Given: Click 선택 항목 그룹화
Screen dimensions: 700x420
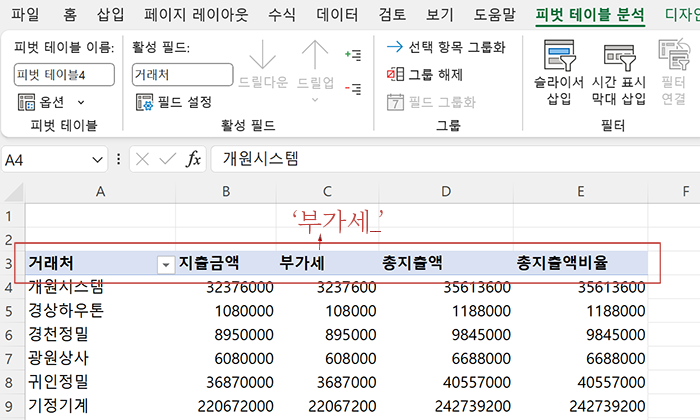Looking at the screenshot, I should pyautogui.click(x=446, y=47).
